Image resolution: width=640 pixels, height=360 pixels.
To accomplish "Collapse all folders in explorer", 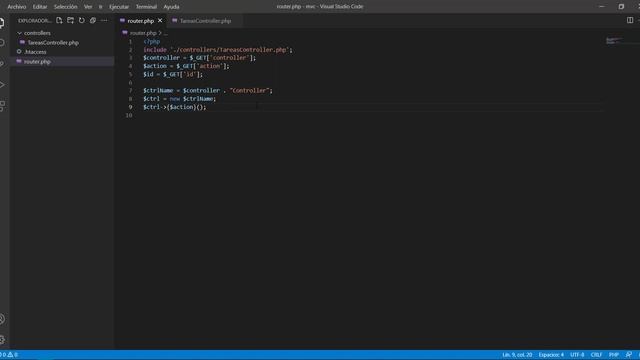I will (93, 20).
